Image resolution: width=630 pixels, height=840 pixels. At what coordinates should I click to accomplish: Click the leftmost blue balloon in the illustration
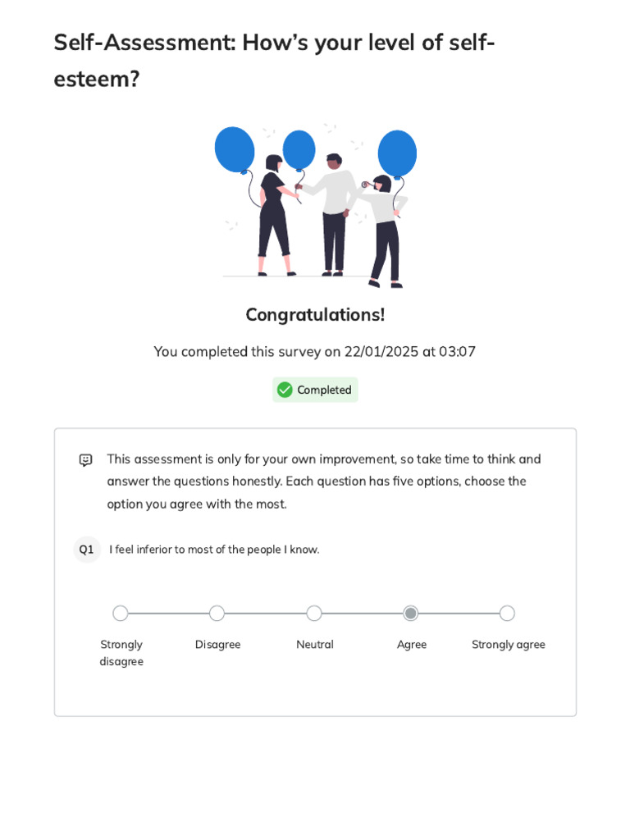235,149
